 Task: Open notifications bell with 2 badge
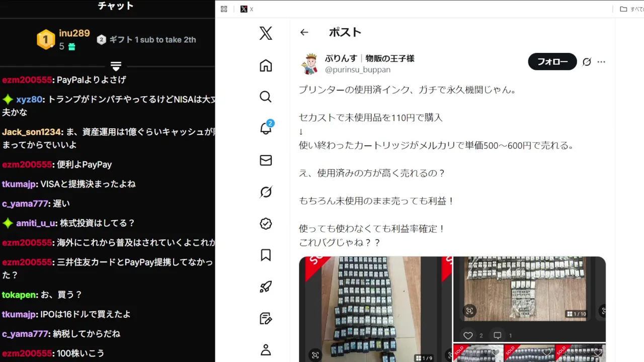(266, 128)
